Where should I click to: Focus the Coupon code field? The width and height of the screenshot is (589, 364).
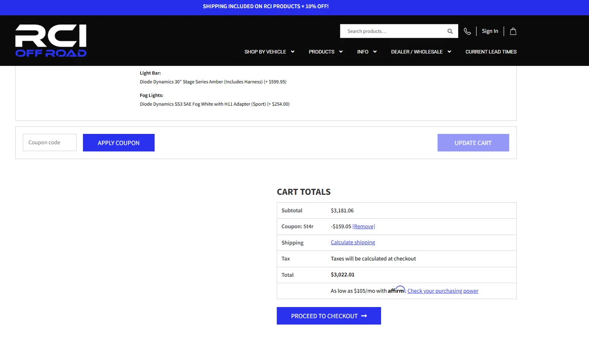[49, 143]
